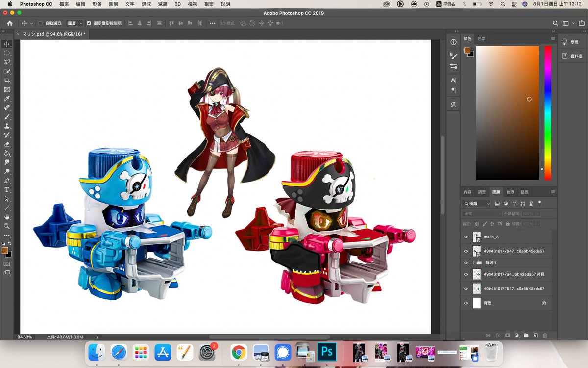Click the Home icon in options bar
Screen dimensions: 588x368
pyautogui.click(x=9, y=23)
